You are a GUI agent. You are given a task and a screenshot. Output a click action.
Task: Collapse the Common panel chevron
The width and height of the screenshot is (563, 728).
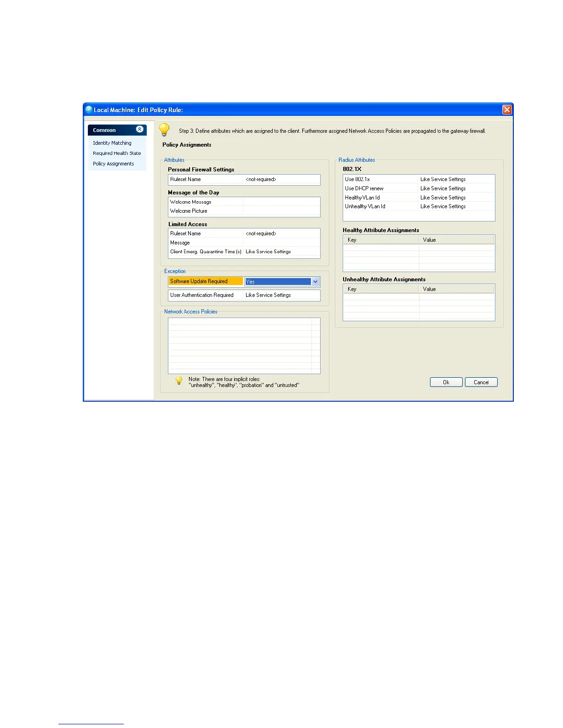pyautogui.click(x=140, y=130)
